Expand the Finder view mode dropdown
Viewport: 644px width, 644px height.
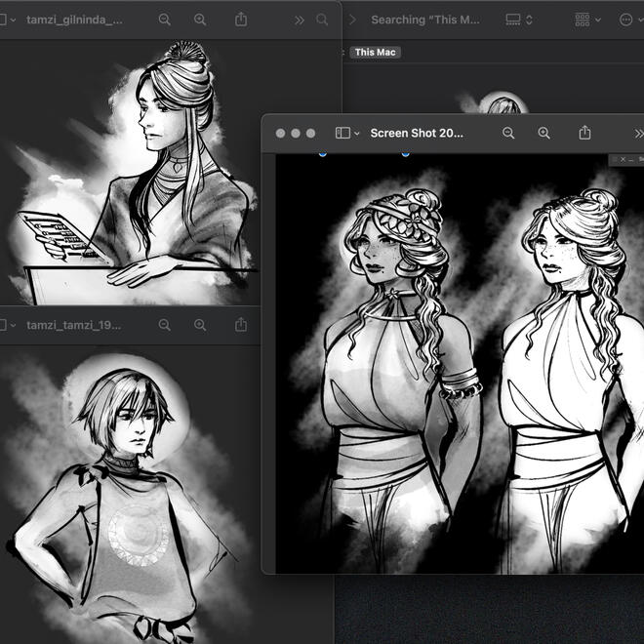pos(519,20)
